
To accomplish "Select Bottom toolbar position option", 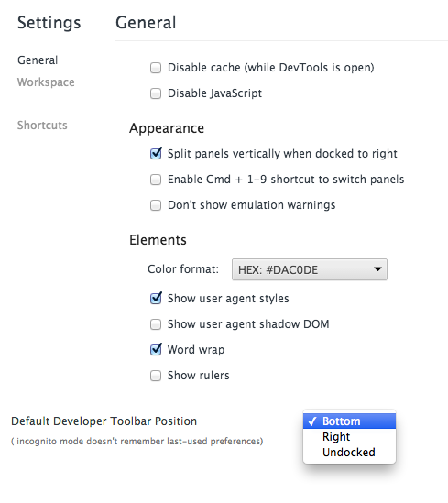I will [x=350, y=421].
